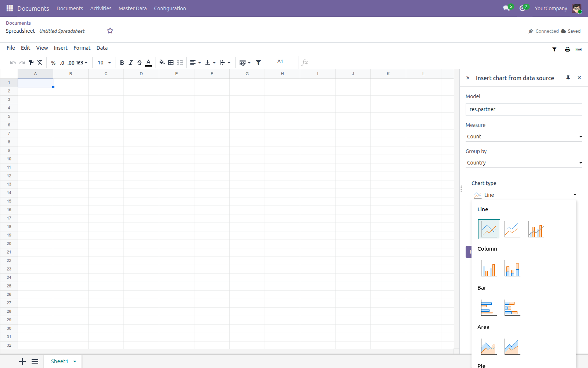Toggle italic formatting
The image size is (588, 368).
[131, 63]
